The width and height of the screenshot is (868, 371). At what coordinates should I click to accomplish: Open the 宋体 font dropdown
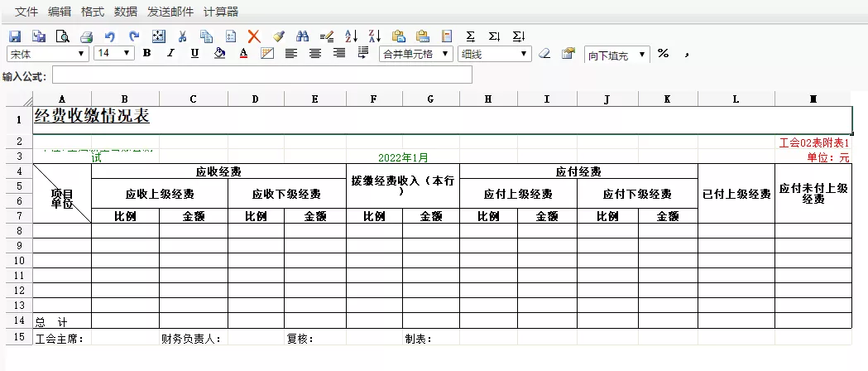coord(81,54)
